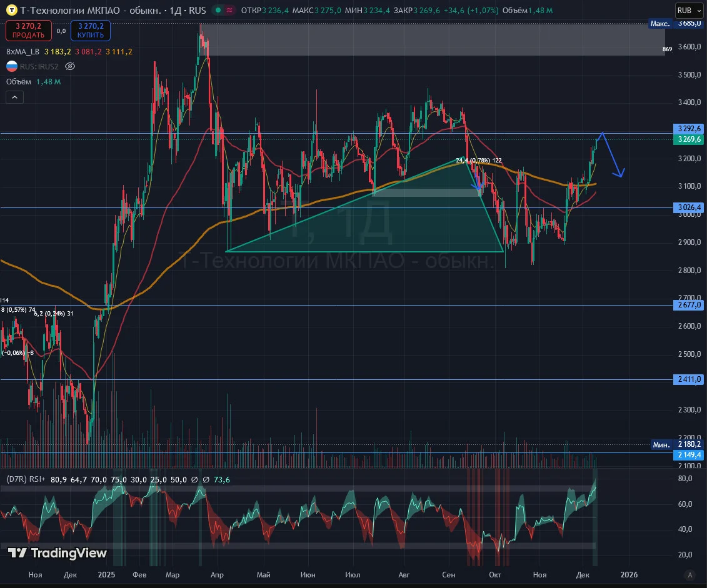Click the 2 411,0 horizontal line price label
The image size is (707, 588).
click(689, 379)
